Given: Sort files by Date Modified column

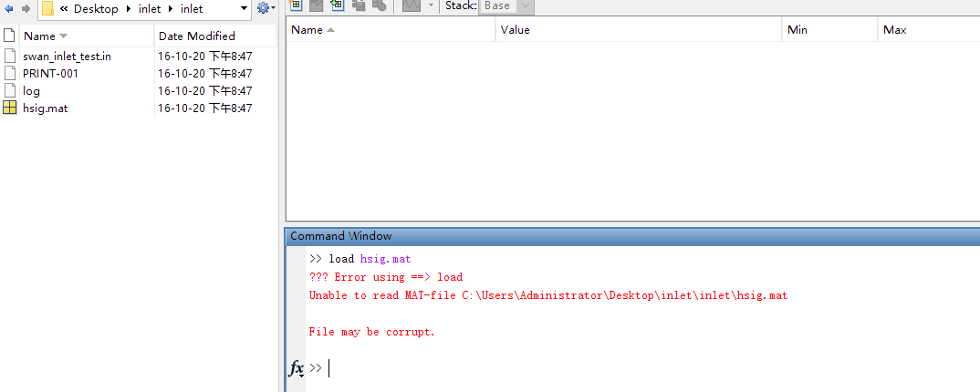Looking at the screenshot, I should tap(196, 36).
